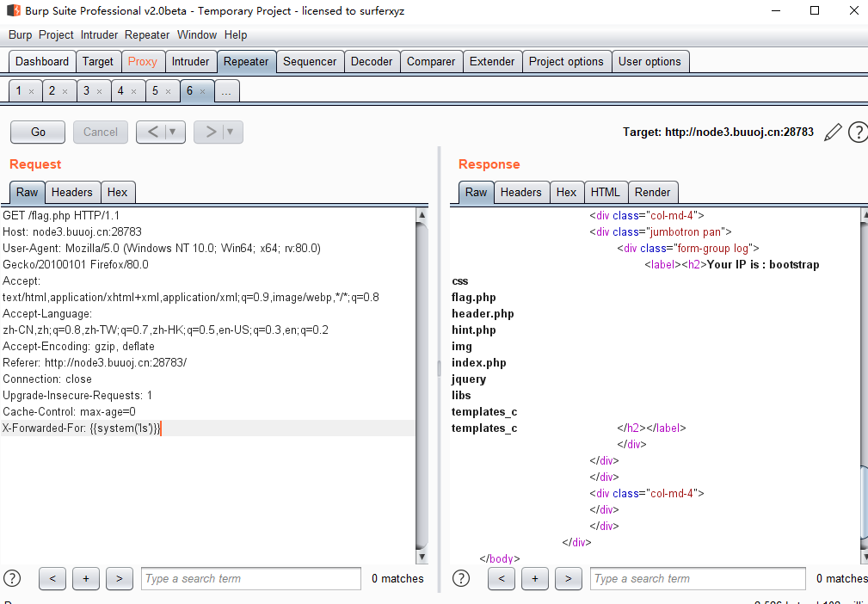Screen dimensions: 868x604
Task: Go to next request in history
Action: pyautogui.click(x=211, y=132)
